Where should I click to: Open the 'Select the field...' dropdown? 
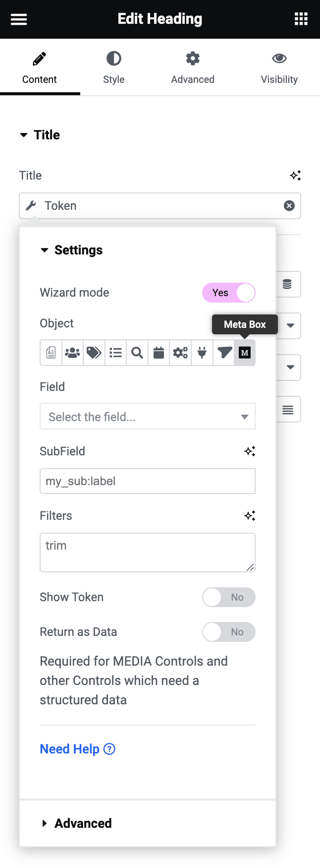(x=148, y=417)
